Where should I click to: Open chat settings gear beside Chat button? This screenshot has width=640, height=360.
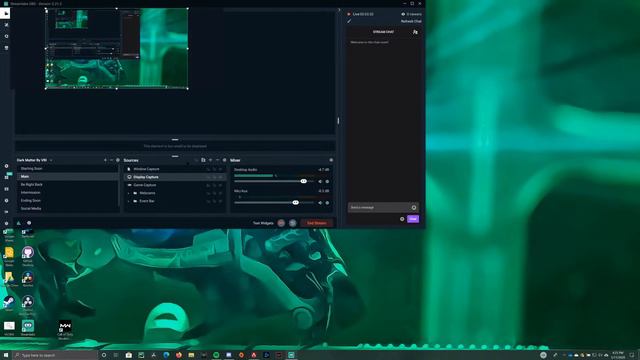coord(402,219)
